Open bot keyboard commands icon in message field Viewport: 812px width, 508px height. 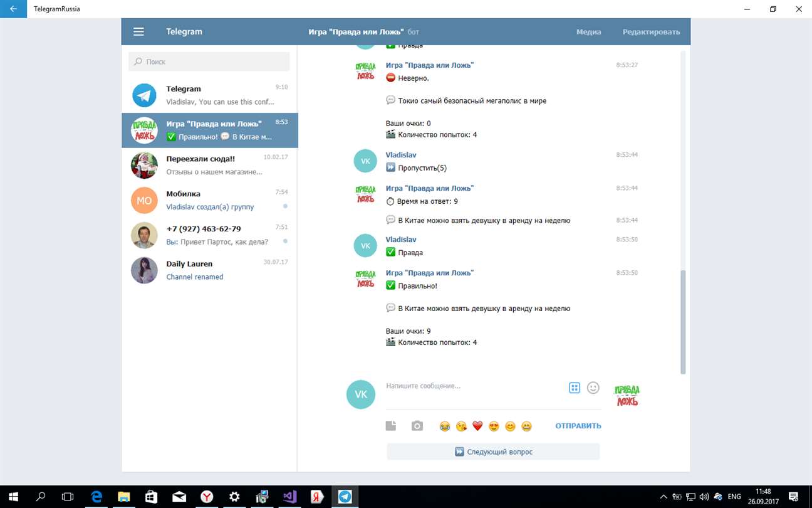(575, 388)
